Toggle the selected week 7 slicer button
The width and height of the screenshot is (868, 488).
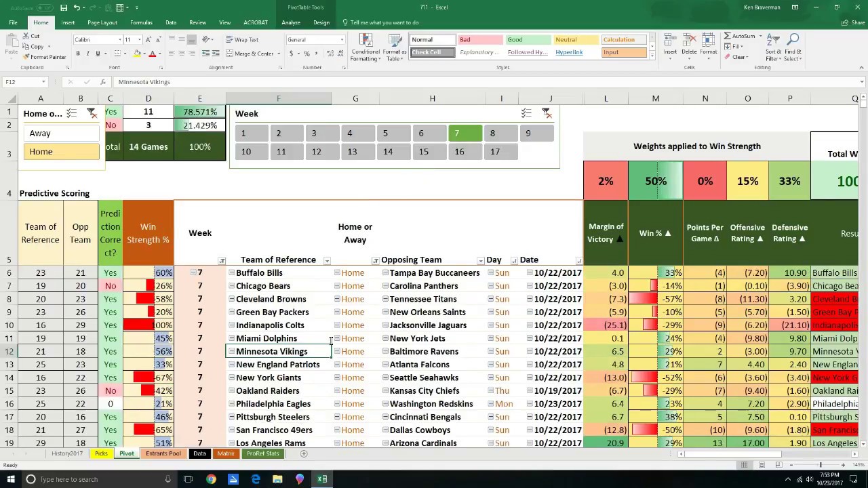[465, 134]
